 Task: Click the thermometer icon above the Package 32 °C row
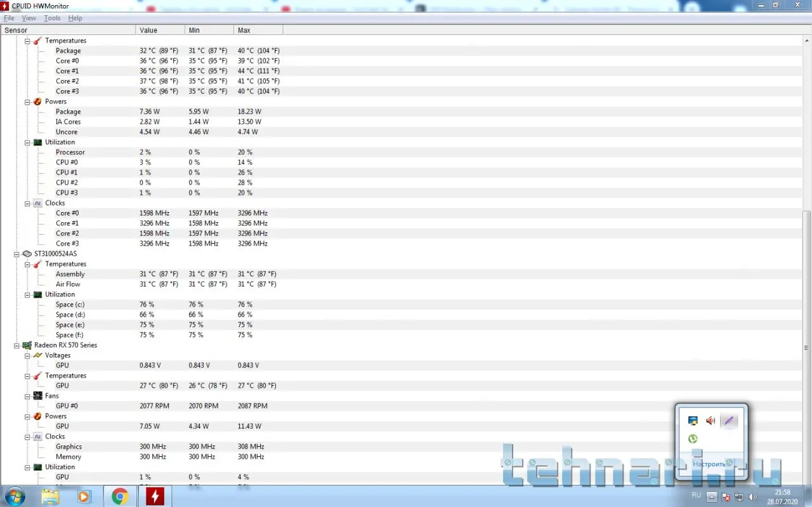pos(37,41)
